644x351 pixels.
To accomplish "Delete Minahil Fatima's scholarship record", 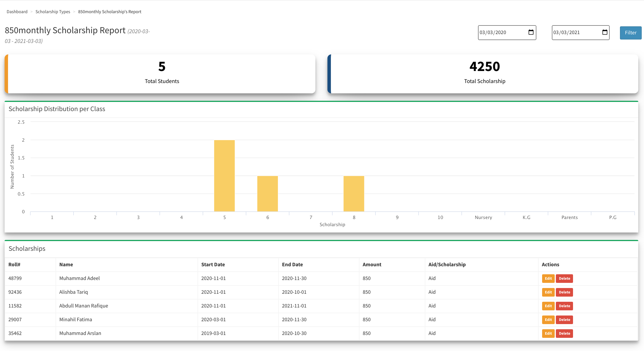I will [564, 320].
